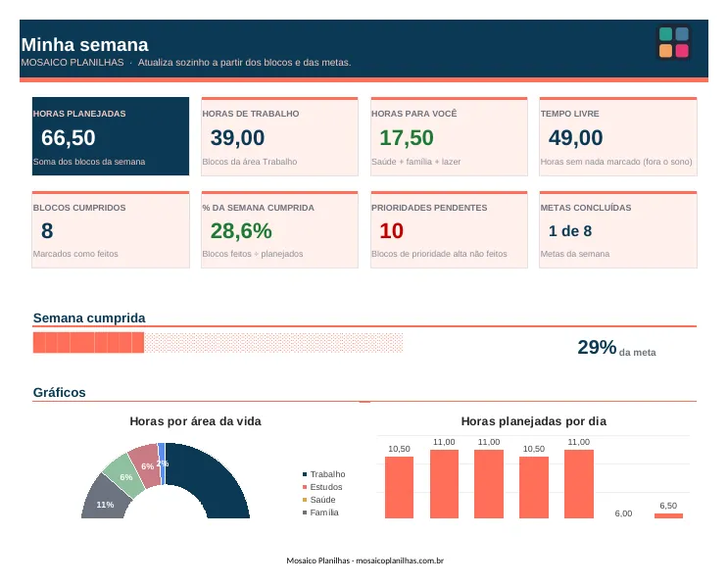
Task: Select the '% DA SEMANA CUMPRIDA' label
Action: tap(258, 208)
